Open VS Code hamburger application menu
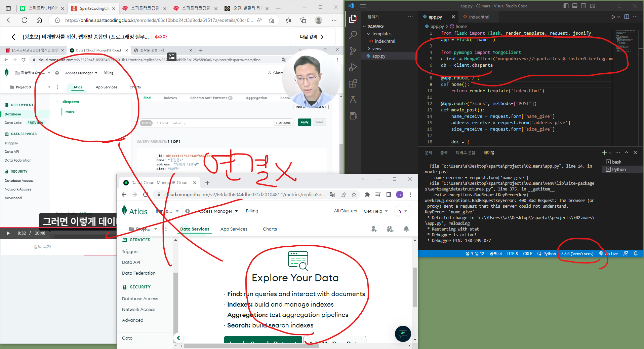 tap(363, 6)
